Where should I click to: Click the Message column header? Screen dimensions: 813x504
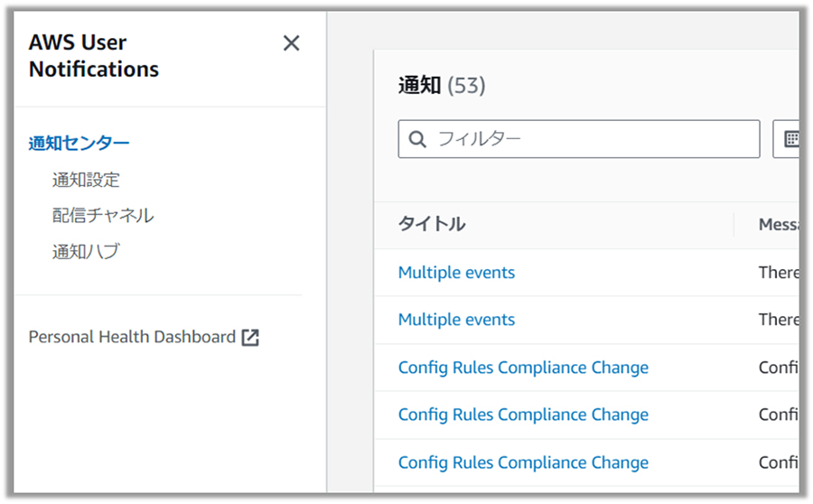(x=779, y=225)
